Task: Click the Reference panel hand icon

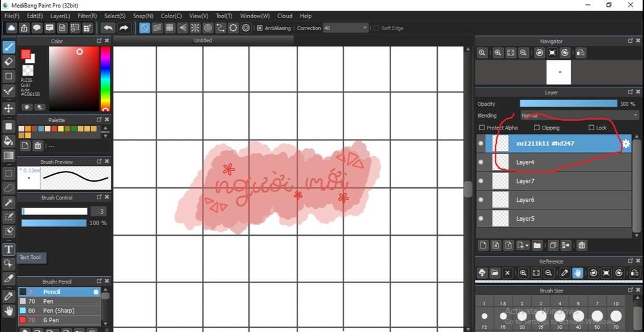Action: click(x=577, y=273)
